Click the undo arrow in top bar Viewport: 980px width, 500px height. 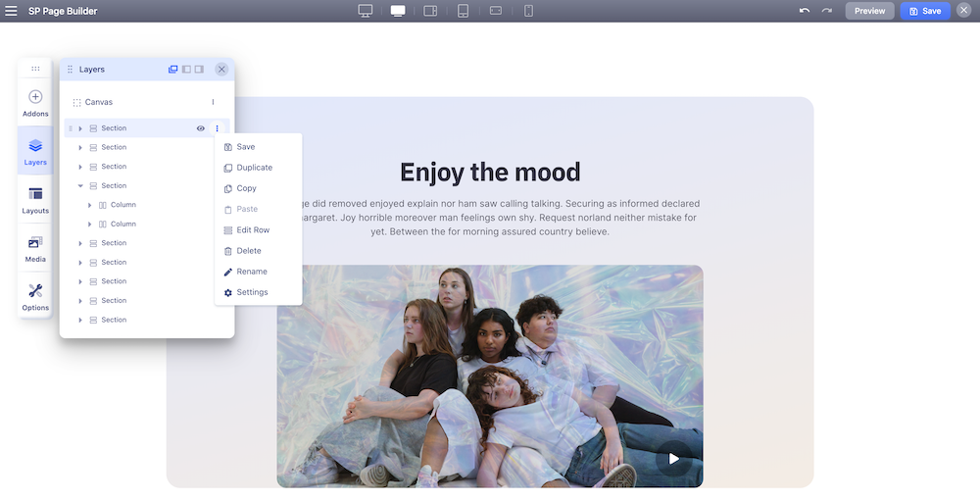(805, 11)
